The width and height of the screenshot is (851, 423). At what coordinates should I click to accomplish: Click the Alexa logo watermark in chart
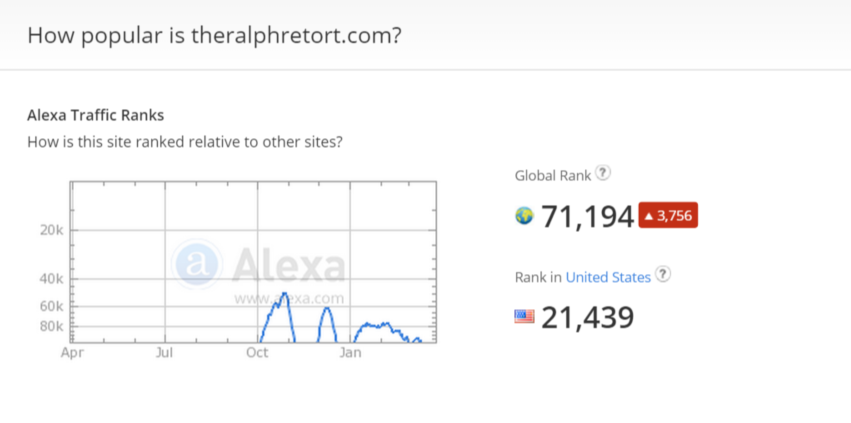pos(259,265)
